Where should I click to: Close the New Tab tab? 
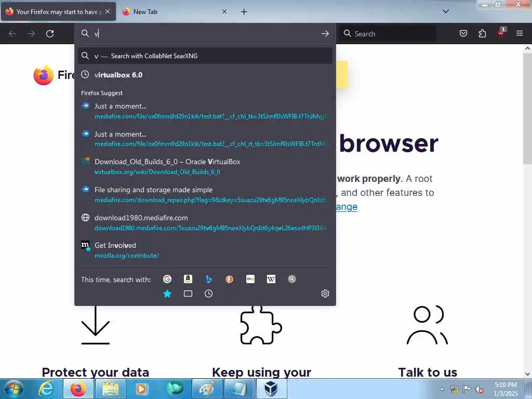pyautogui.click(x=224, y=11)
